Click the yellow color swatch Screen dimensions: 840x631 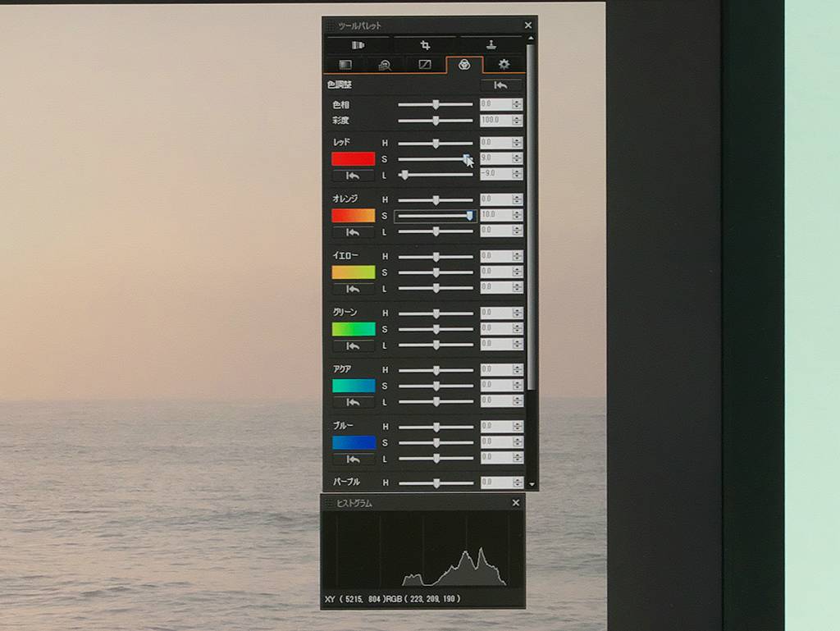click(x=353, y=272)
